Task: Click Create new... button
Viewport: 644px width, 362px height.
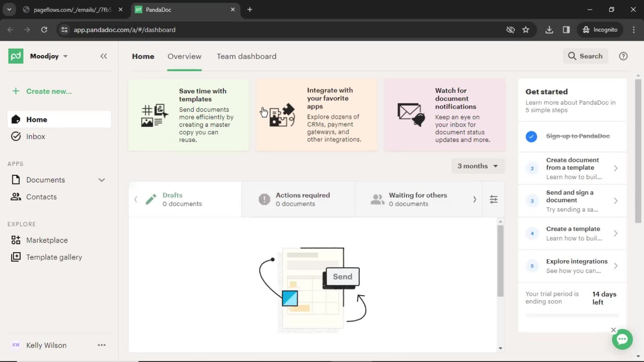Action: click(x=42, y=91)
